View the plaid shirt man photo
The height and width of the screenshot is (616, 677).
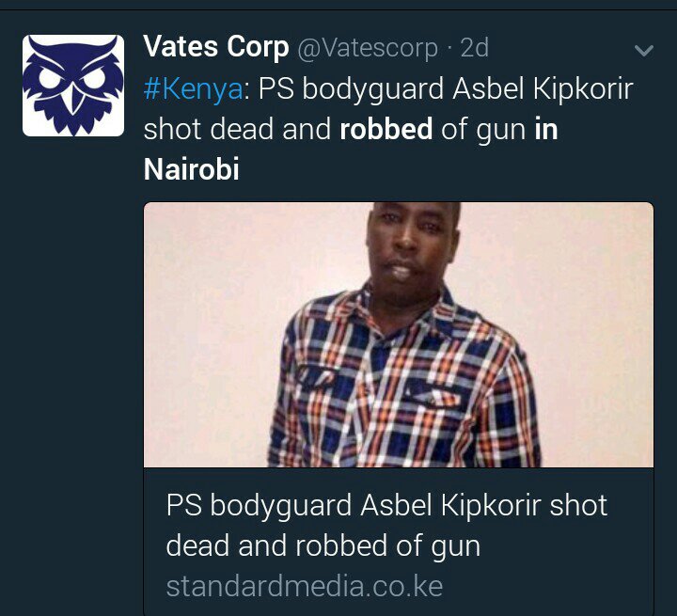click(398, 335)
